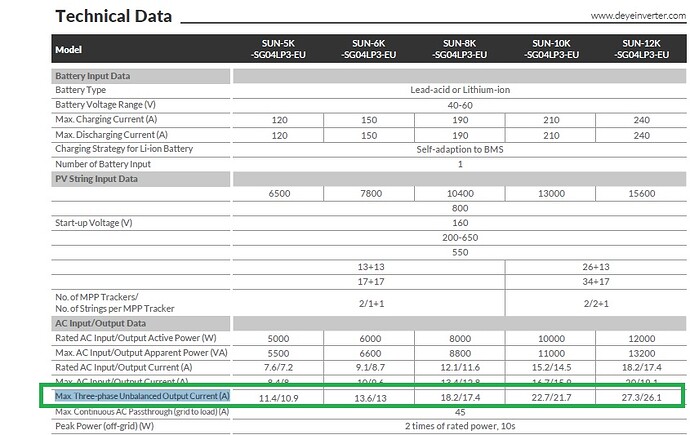Select the 550 value in the PV section

pyautogui.click(x=460, y=252)
